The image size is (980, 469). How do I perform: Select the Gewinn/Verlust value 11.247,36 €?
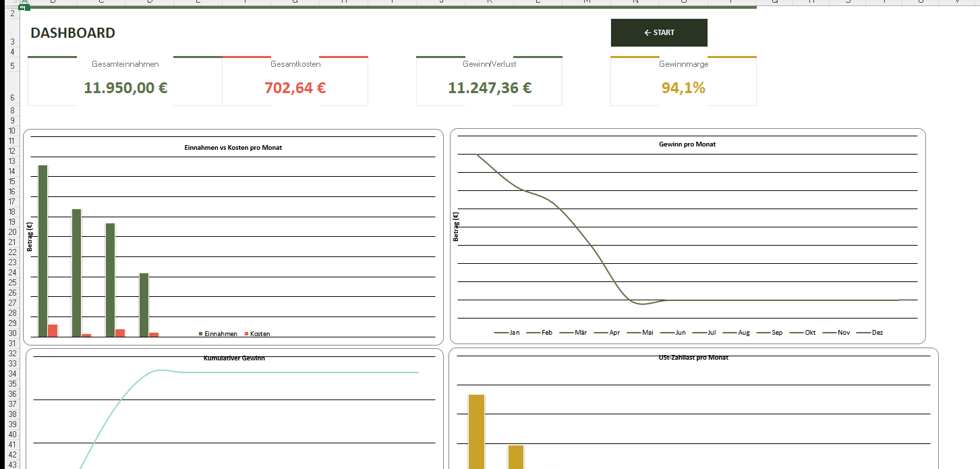(x=489, y=88)
